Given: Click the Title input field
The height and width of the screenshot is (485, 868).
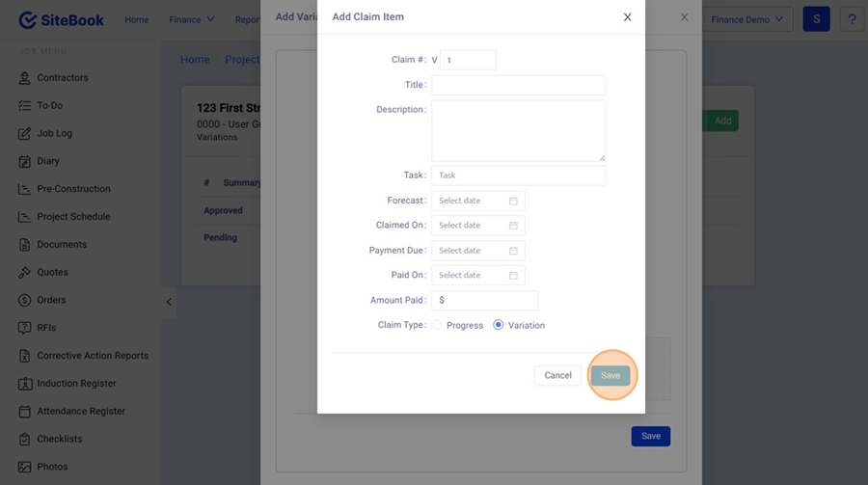Looking at the screenshot, I should [x=518, y=85].
